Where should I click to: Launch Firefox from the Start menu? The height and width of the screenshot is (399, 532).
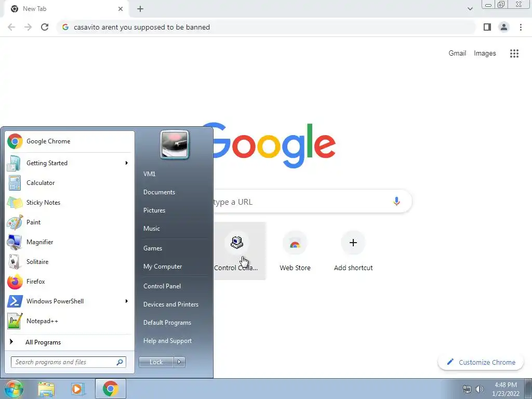pos(69,281)
